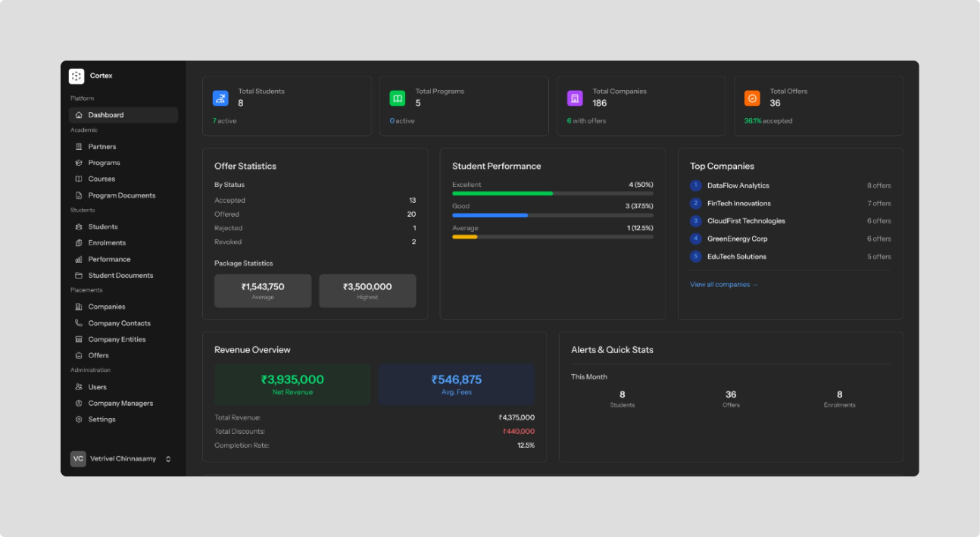Go to the Partners page

(x=101, y=147)
